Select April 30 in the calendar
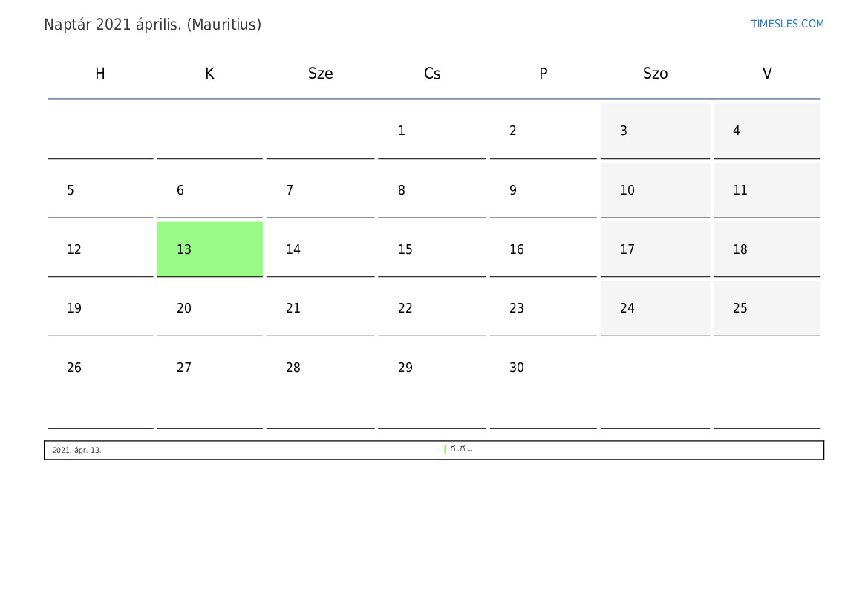Screen dimensions: 868x614 (543, 385)
